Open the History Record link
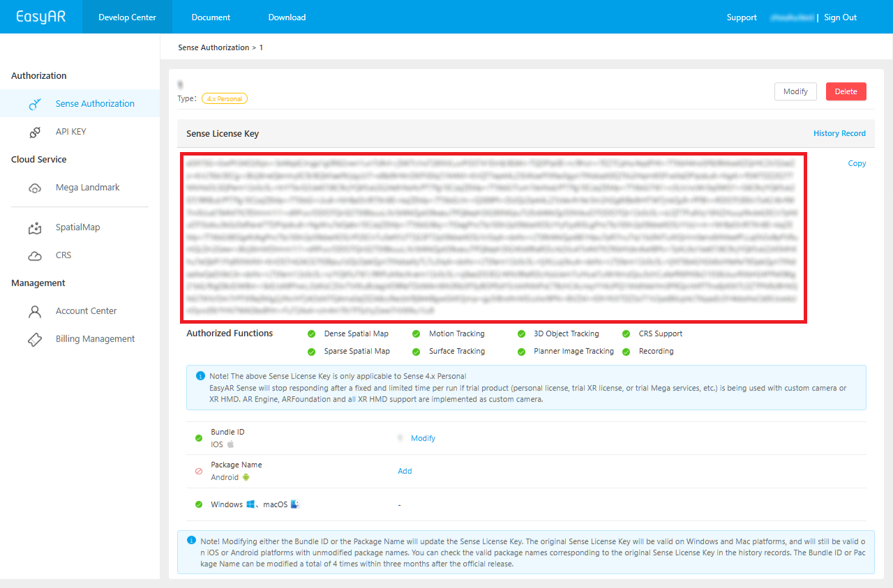The height and width of the screenshot is (588, 893). coord(839,133)
